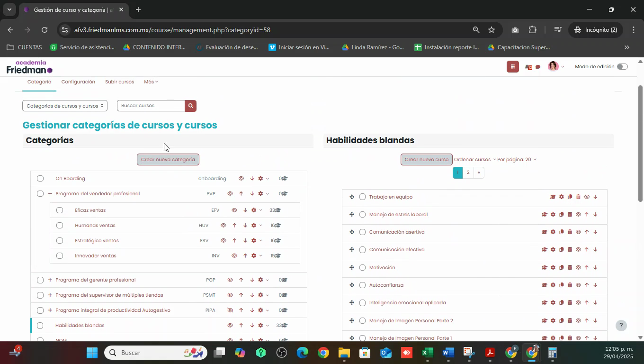Move Programa del gerente profesional down
The width and height of the screenshot is (644, 364).
coord(252,280)
